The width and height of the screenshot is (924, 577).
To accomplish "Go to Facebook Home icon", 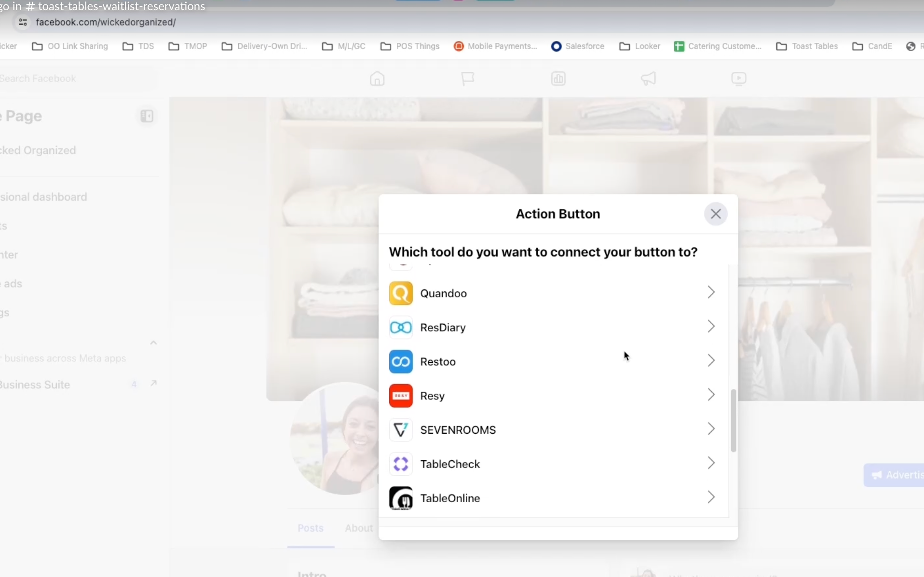I will [x=377, y=79].
